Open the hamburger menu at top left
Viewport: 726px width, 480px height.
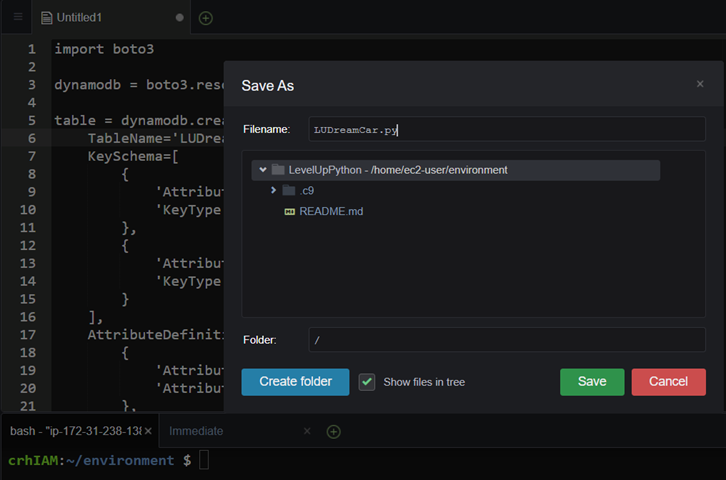(x=18, y=17)
